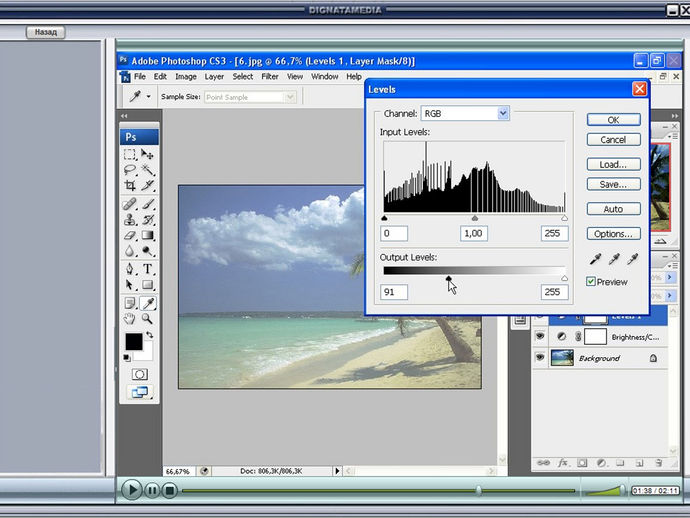Select the Pen tool
Viewport: 690px width, 518px height.
click(x=130, y=269)
